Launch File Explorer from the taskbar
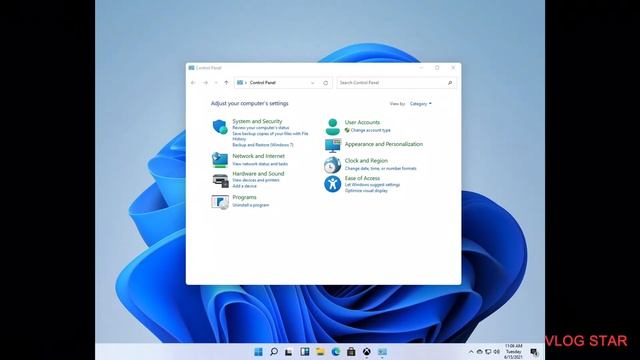Viewport: 640px width, 360px height. coord(320,352)
